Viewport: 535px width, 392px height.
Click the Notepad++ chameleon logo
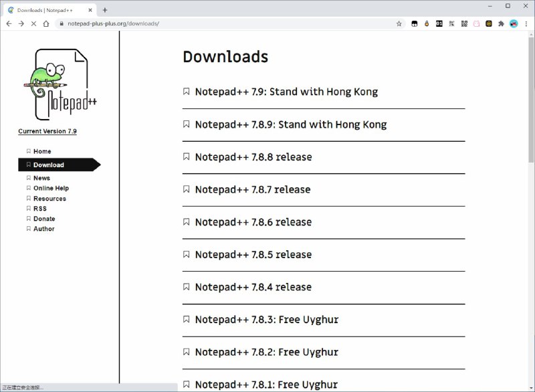[x=62, y=84]
